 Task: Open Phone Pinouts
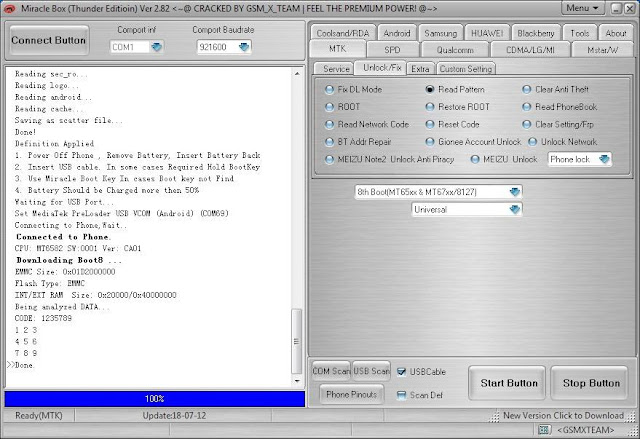point(351,395)
